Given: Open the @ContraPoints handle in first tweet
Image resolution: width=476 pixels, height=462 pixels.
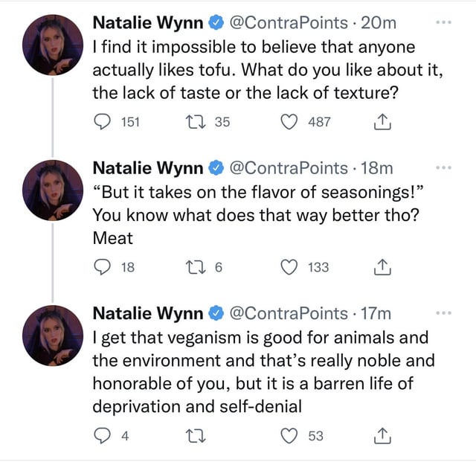Looking at the screenshot, I should (291, 23).
